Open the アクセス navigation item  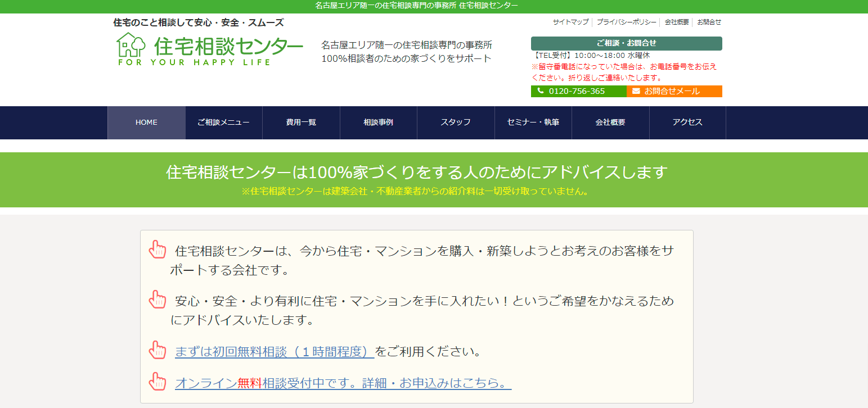(687, 123)
